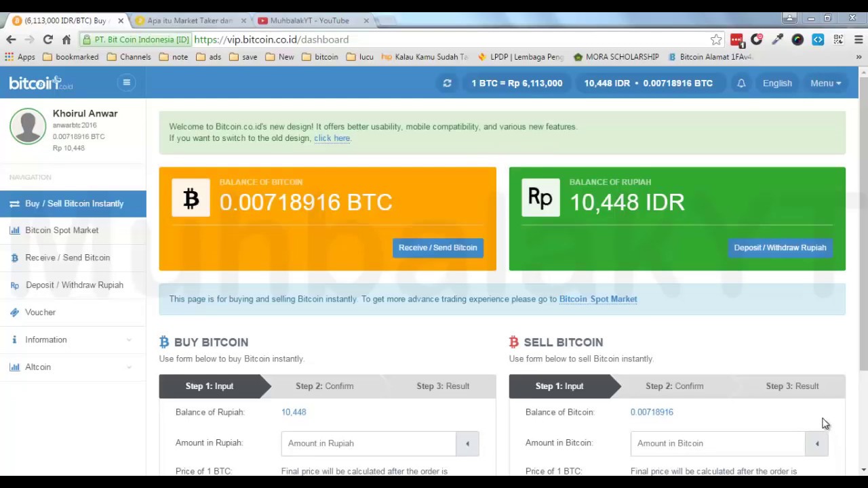This screenshot has width=868, height=488.
Task: Open the Channels bookmarks folder
Action: pos(129,57)
